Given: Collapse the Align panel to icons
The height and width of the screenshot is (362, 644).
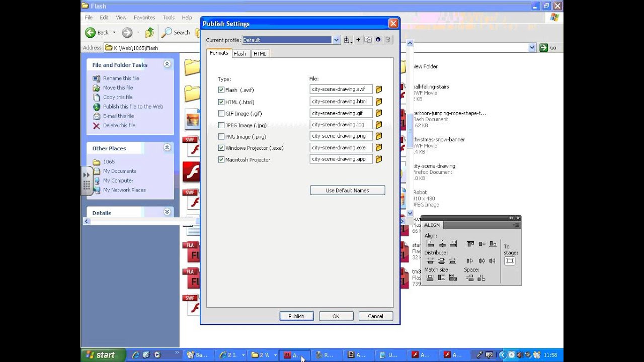Looking at the screenshot, I should click(511, 218).
